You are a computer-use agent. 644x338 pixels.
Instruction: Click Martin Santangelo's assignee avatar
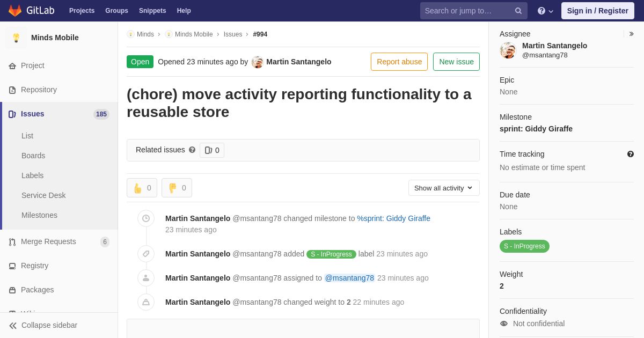[x=508, y=50]
